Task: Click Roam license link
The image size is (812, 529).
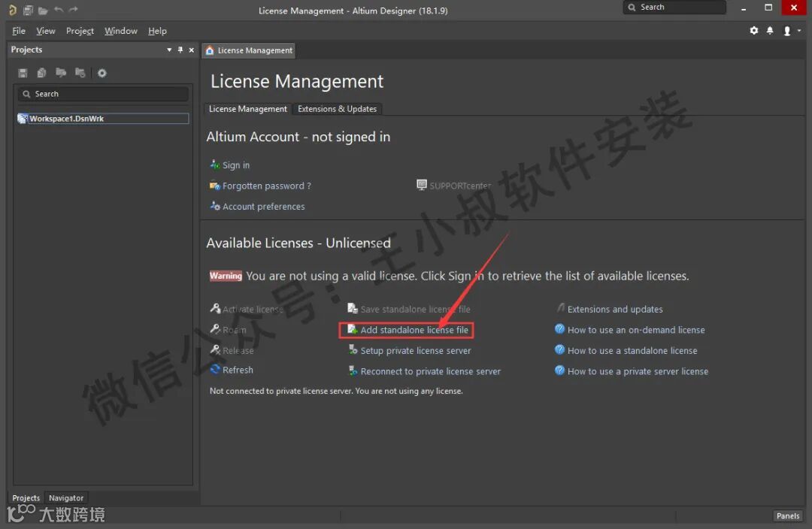Action: pyautogui.click(x=235, y=330)
